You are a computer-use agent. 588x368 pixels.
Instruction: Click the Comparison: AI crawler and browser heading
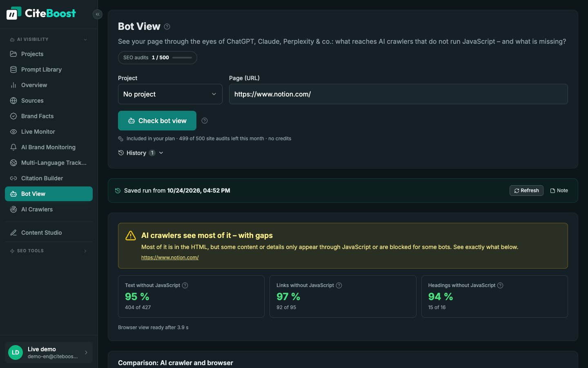[176, 363]
